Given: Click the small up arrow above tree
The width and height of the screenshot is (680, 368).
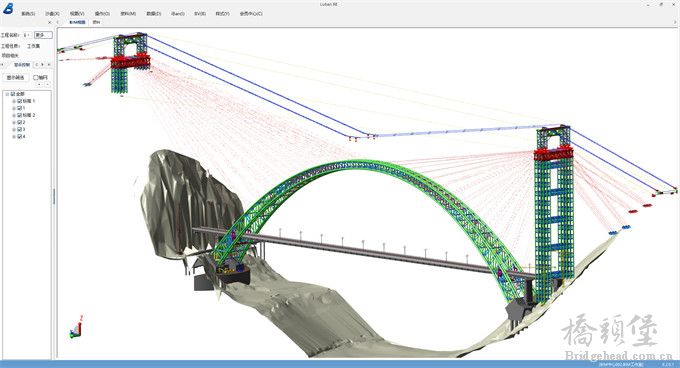Looking at the screenshot, I should click(39, 84).
